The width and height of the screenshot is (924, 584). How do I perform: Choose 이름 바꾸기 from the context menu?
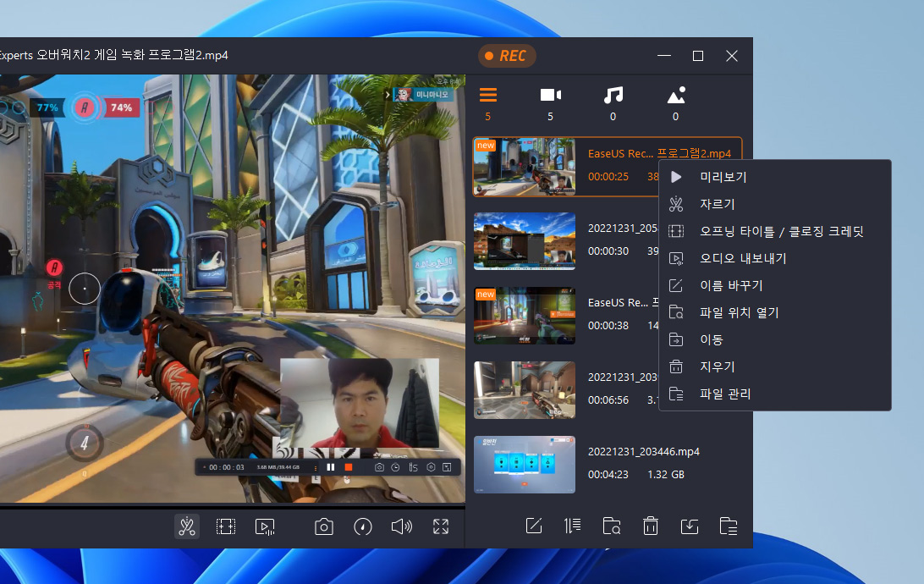point(774,285)
